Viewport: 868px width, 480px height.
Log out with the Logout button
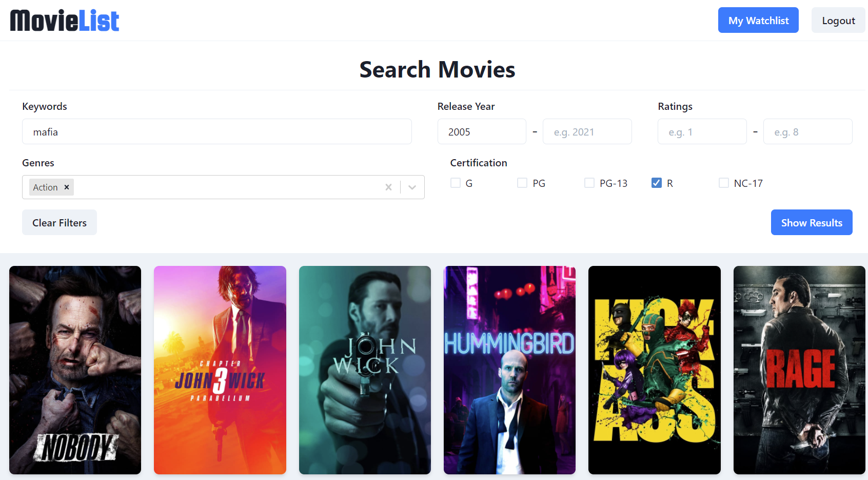(x=838, y=20)
